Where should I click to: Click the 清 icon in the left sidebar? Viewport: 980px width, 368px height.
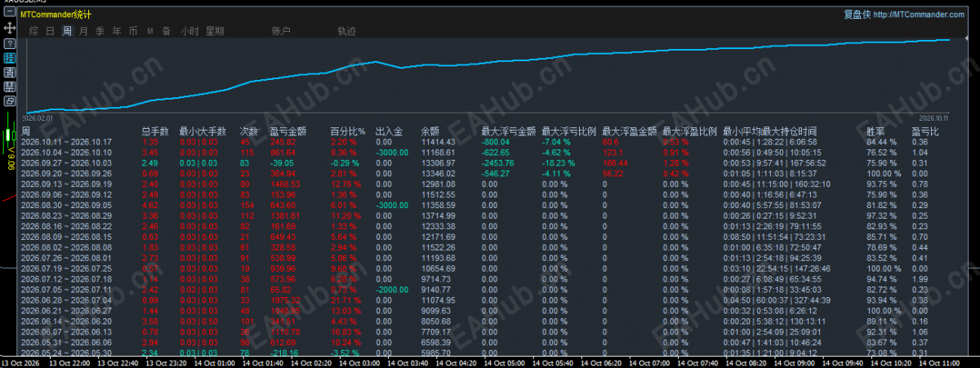(x=10, y=73)
